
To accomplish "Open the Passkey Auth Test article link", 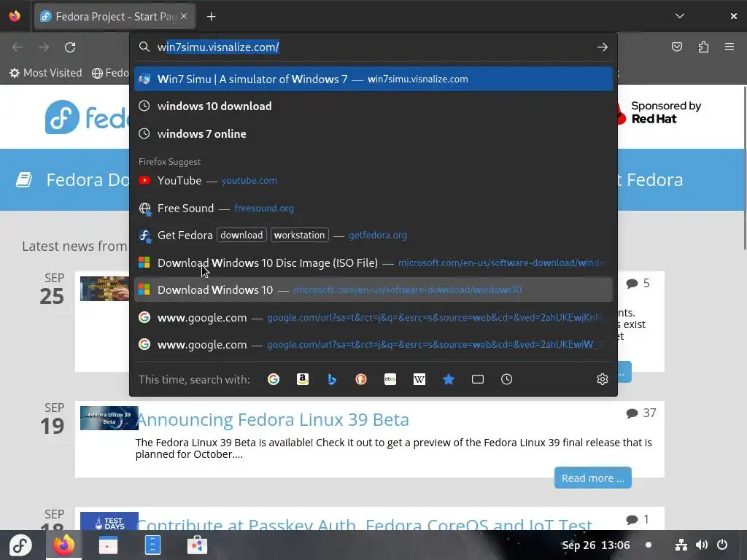I will coord(364,524).
